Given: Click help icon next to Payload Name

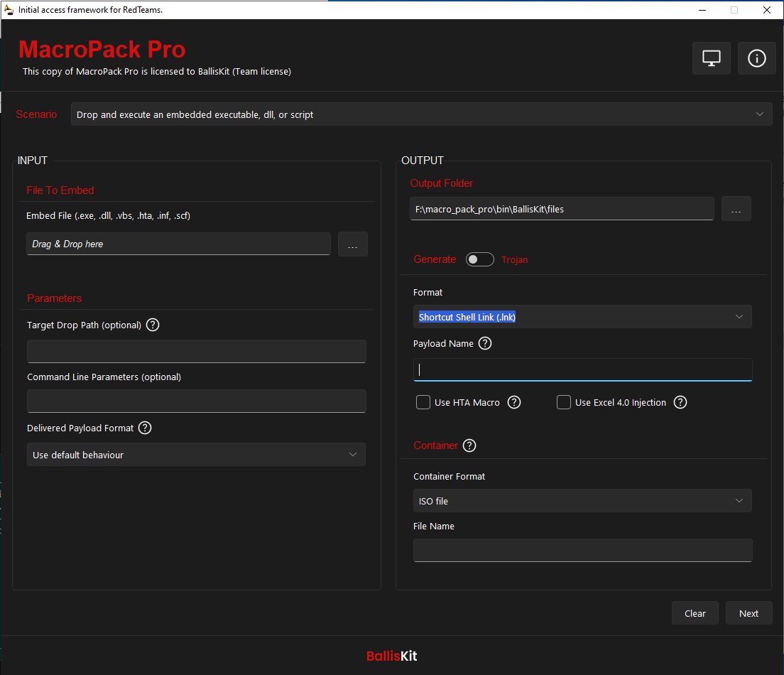Looking at the screenshot, I should pyautogui.click(x=485, y=343).
